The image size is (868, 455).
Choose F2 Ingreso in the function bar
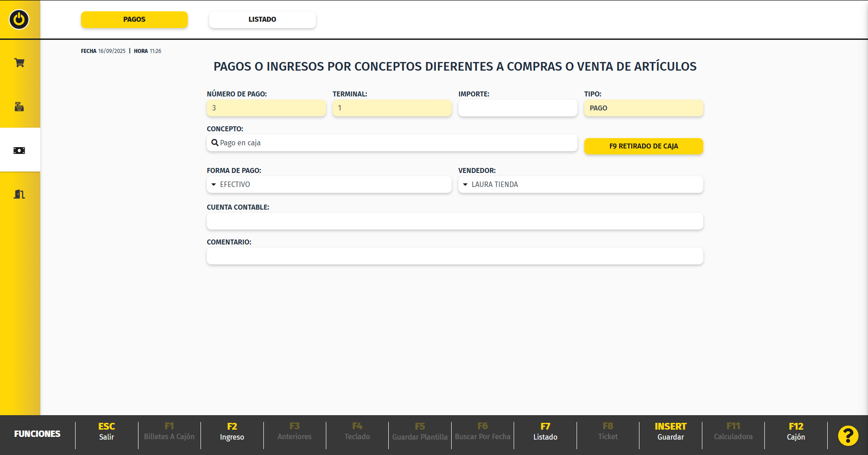point(232,431)
